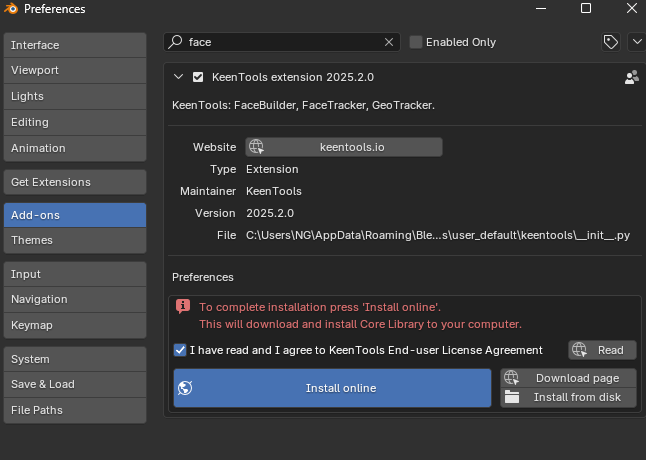The image size is (646, 460).
Task: Uncheck the License Agreement checkbox
Action: (x=180, y=350)
